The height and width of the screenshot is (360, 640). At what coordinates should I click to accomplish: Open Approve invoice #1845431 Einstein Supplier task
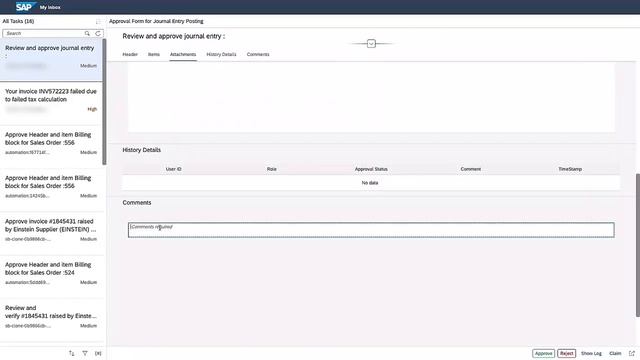(51, 232)
